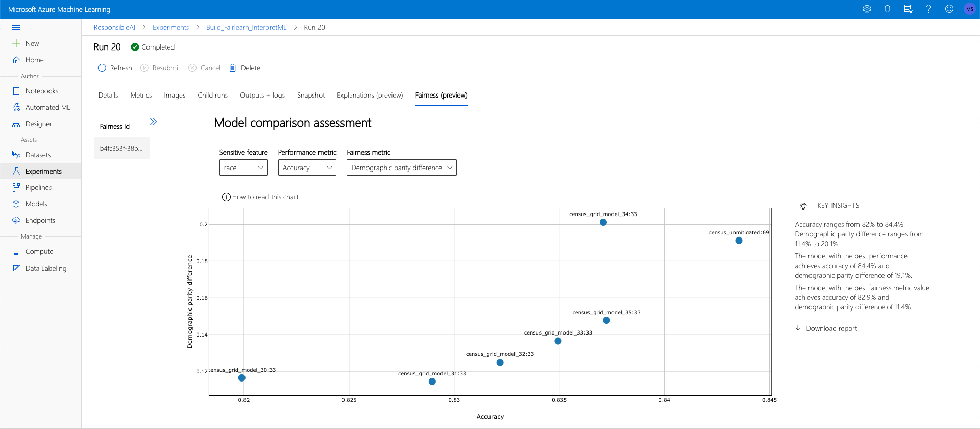Open Automated ML in the sidebar
Viewport: 980px width, 429px height.
click(47, 107)
